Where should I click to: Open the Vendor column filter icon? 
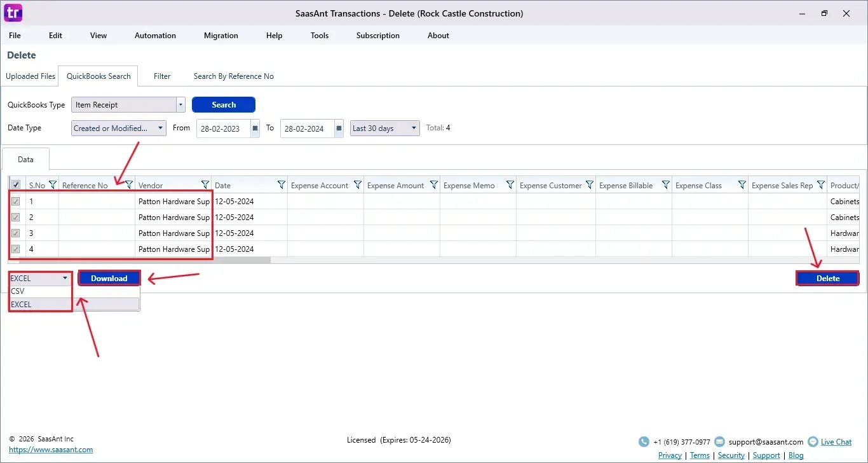(205, 185)
